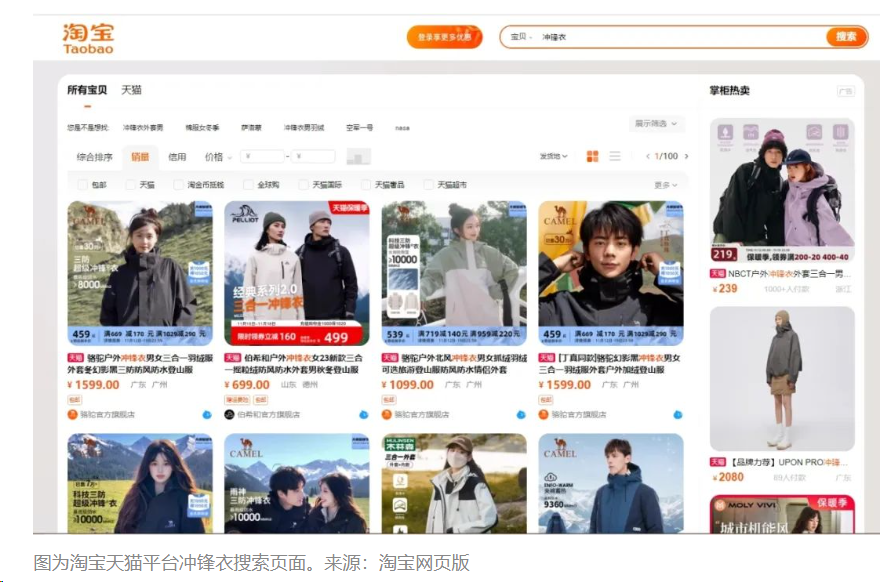The height and width of the screenshot is (582, 893).
Task: Go to next results page arrow
Action: [x=686, y=156]
